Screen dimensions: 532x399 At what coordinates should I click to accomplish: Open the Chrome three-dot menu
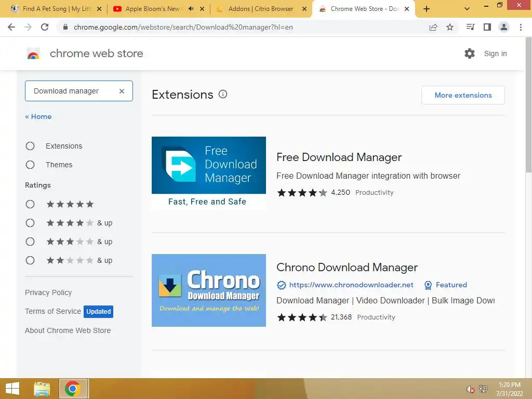pos(521,27)
